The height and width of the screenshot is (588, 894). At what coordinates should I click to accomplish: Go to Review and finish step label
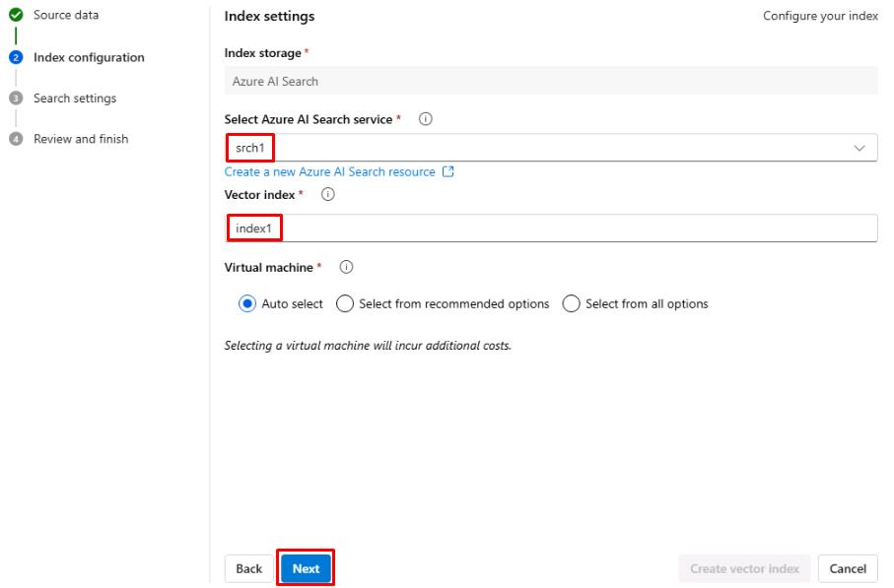tap(81, 139)
